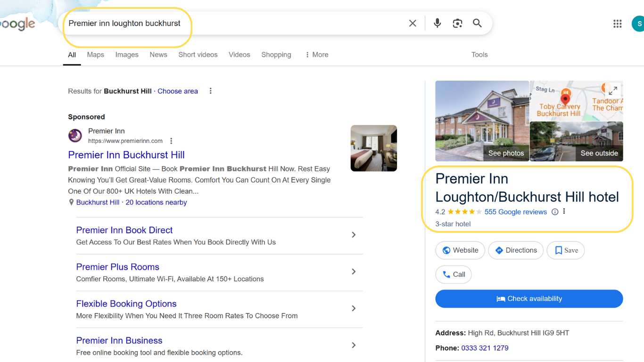The image size is (644, 362).
Task: Open ad options dots beside premierinn.com
Action: (x=171, y=141)
